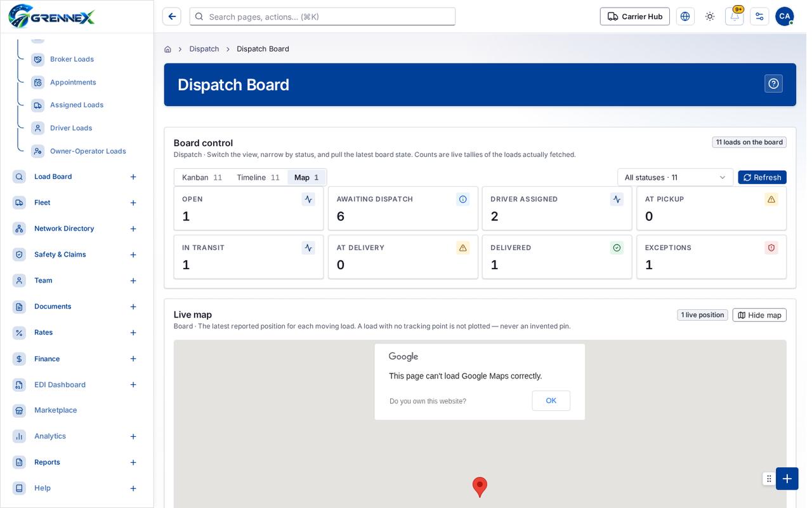
Task: Open the language globe icon
Action: pos(685,17)
